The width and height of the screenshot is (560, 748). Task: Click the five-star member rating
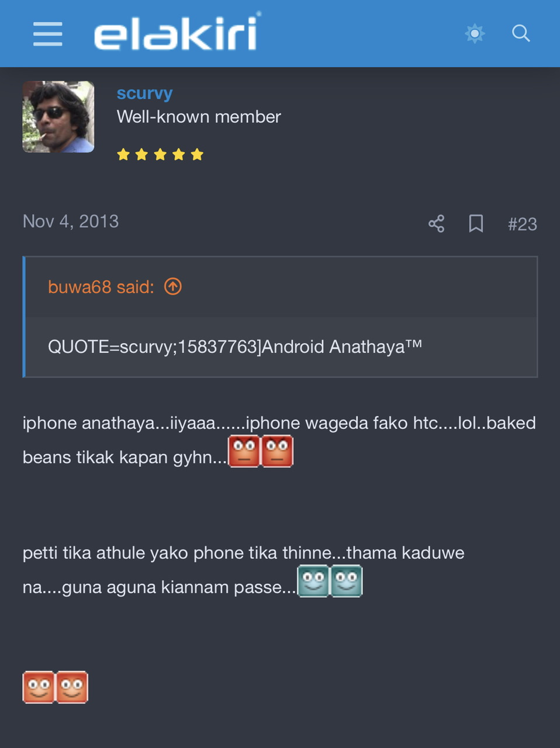[160, 154]
